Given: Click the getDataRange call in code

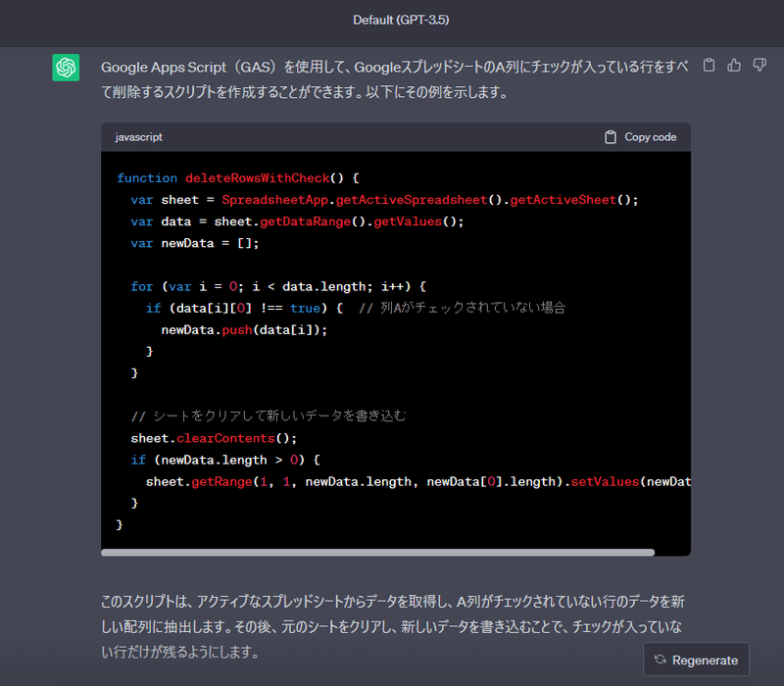Looking at the screenshot, I should 306,221.
